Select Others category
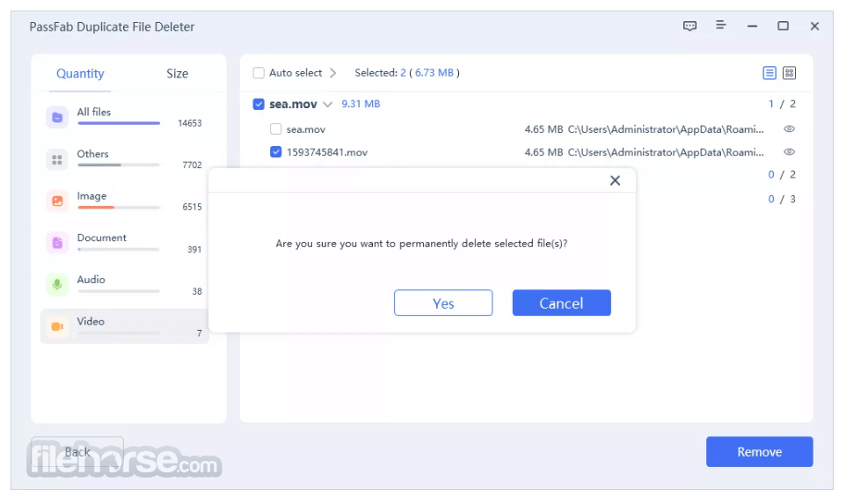The height and width of the screenshot is (504, 846). tap(124, 159)
